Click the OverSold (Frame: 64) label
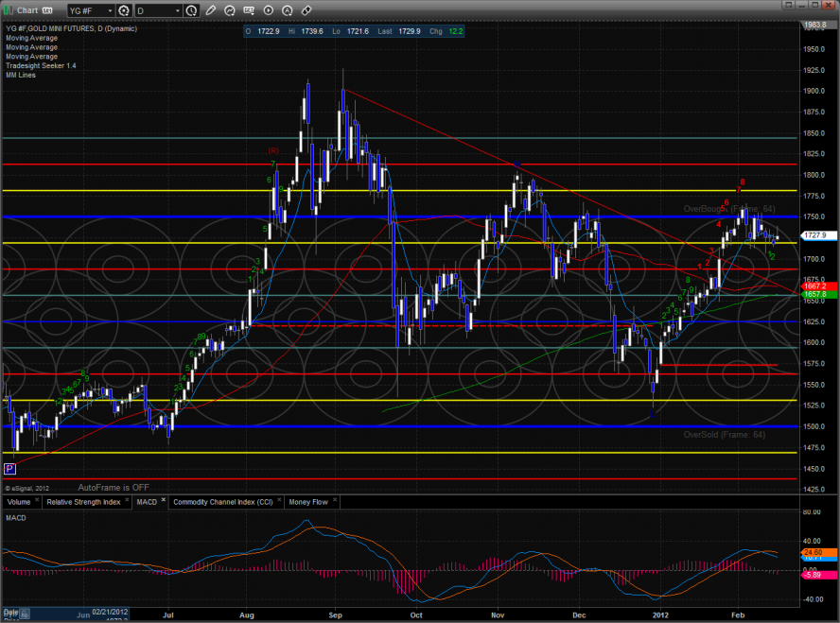840x623 pixels. coord(725,435)
